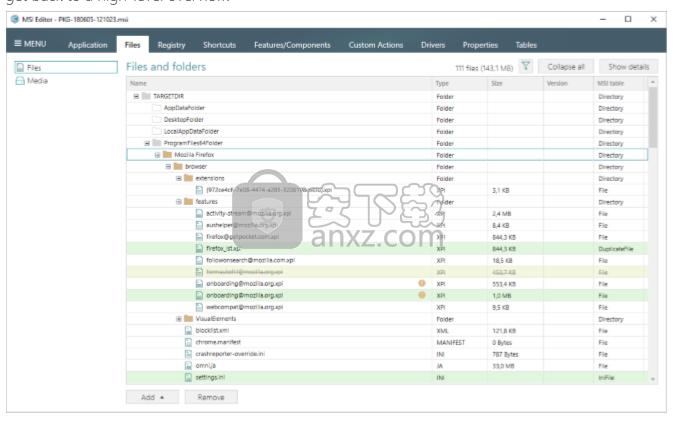Click the Show details button

628,66
